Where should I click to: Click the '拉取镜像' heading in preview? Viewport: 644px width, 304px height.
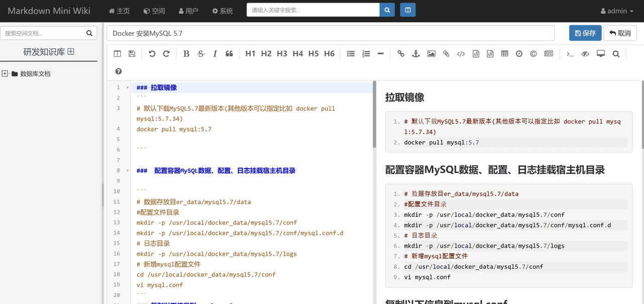click(405, 97)
